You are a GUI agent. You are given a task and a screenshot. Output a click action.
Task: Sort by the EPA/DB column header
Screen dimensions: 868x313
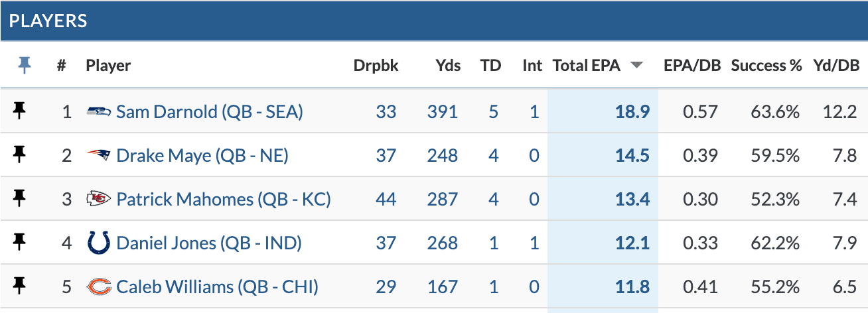[x=691, y=65]
